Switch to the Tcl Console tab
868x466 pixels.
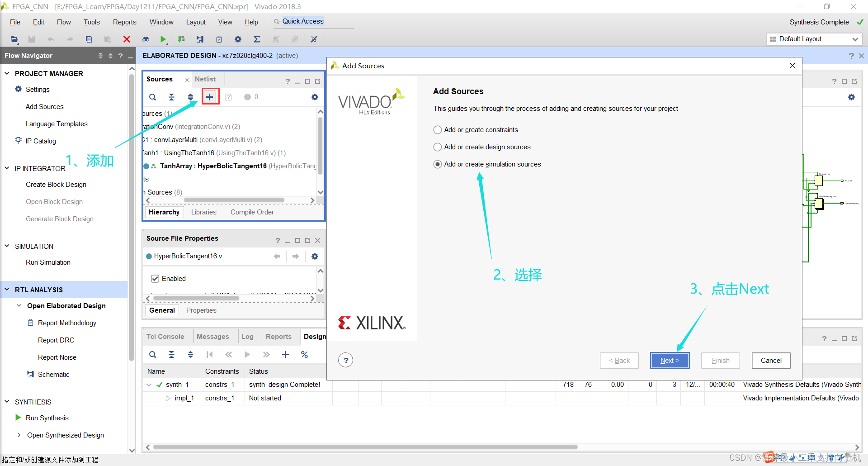pos(165,337)
